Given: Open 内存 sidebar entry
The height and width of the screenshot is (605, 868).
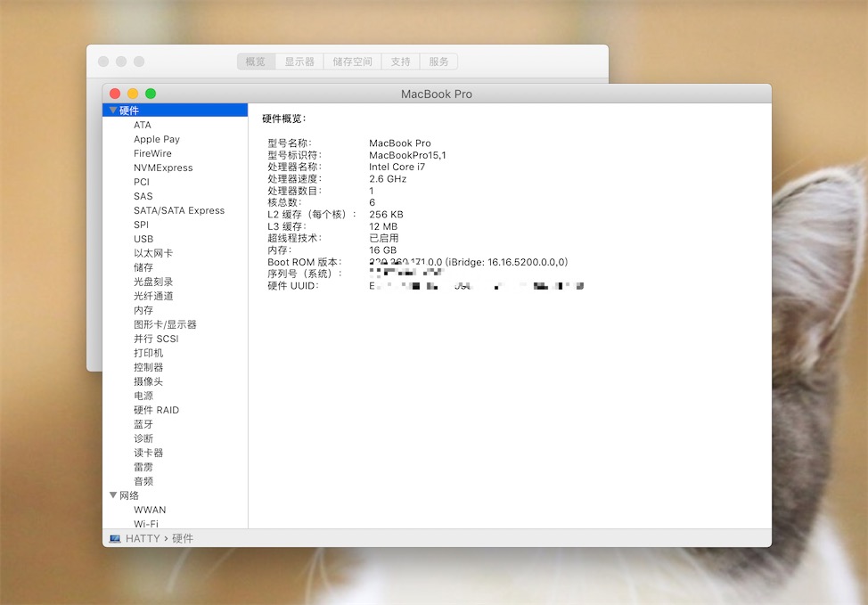Looking at the screenshot, I should pos(143,311).
